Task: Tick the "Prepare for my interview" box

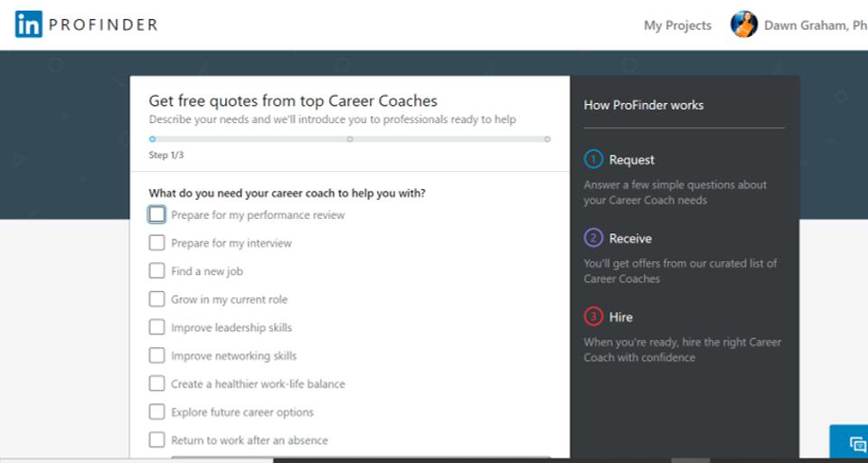Action: tap(157, 242)
